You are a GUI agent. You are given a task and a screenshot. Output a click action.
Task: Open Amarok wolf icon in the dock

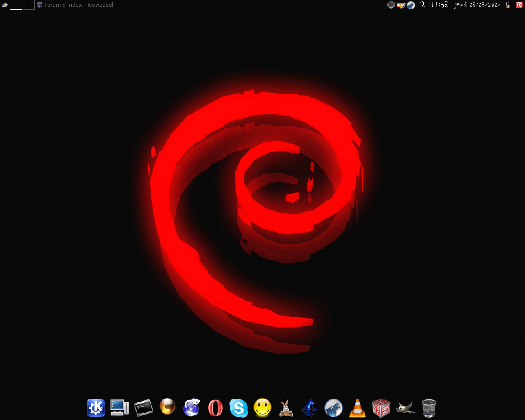click(x=333, y=408)
